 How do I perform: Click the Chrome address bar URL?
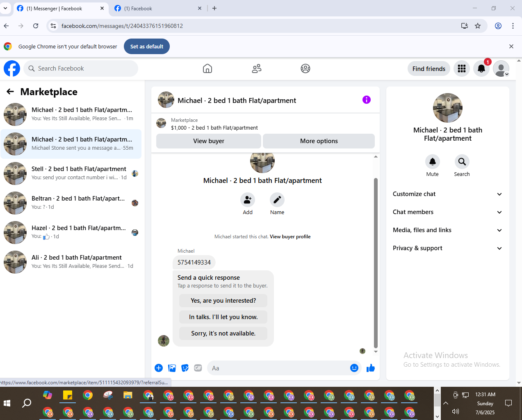(122, 26)
